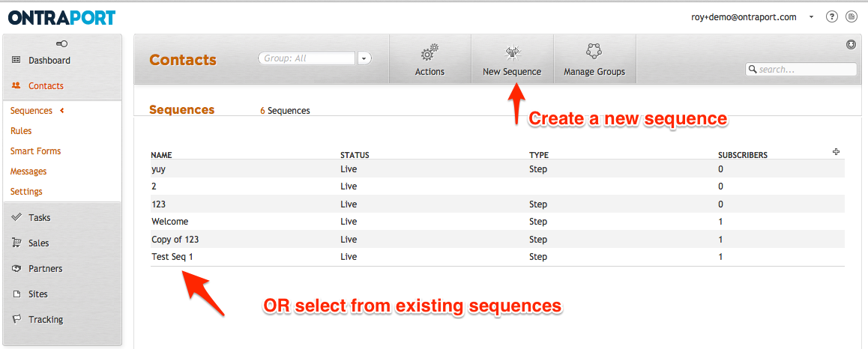Click the Partners handshake icon
The width and height of the screenshot is (868, 349).
(x=16, y=268)
